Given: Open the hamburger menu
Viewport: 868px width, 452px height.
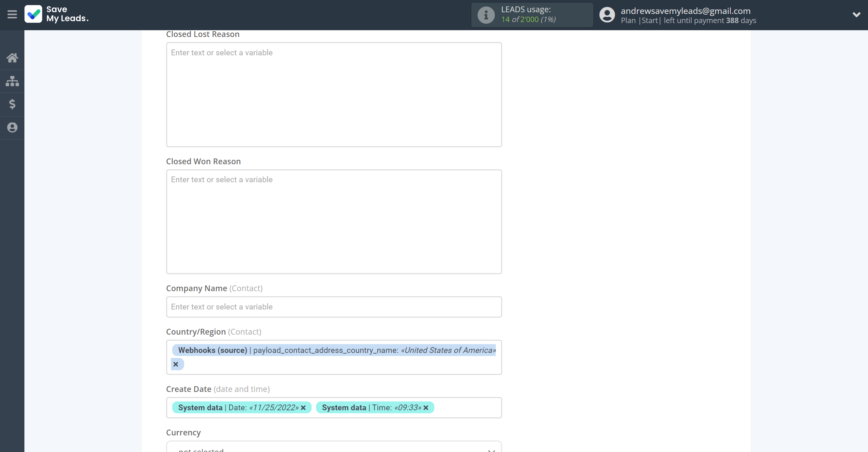Looking at the screenshot, I should [x=12, y=15].
